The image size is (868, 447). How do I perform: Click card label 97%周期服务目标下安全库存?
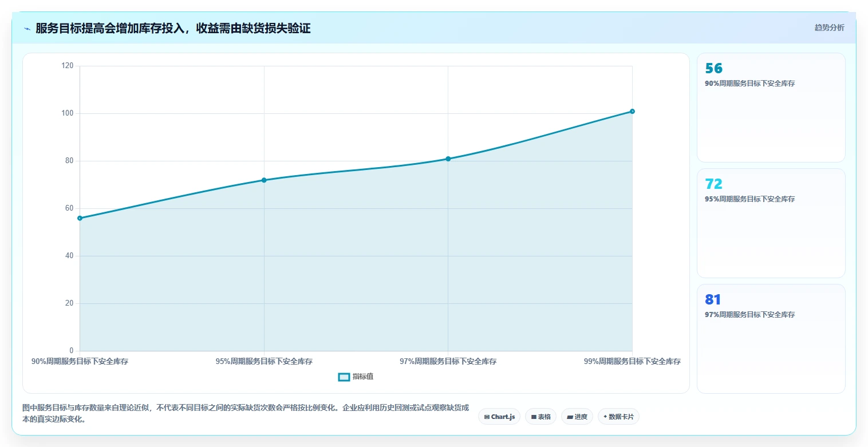[749, 315]
